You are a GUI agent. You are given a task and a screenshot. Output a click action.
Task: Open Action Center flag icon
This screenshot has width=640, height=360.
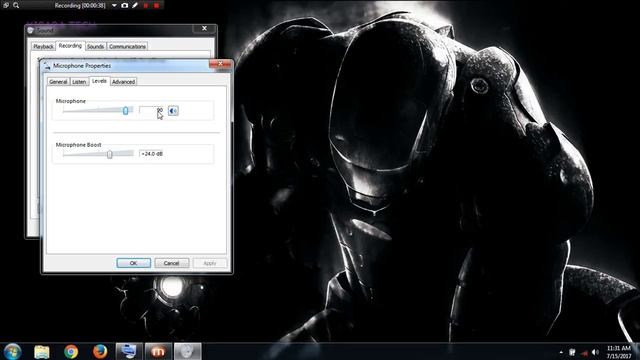(572, 352)
